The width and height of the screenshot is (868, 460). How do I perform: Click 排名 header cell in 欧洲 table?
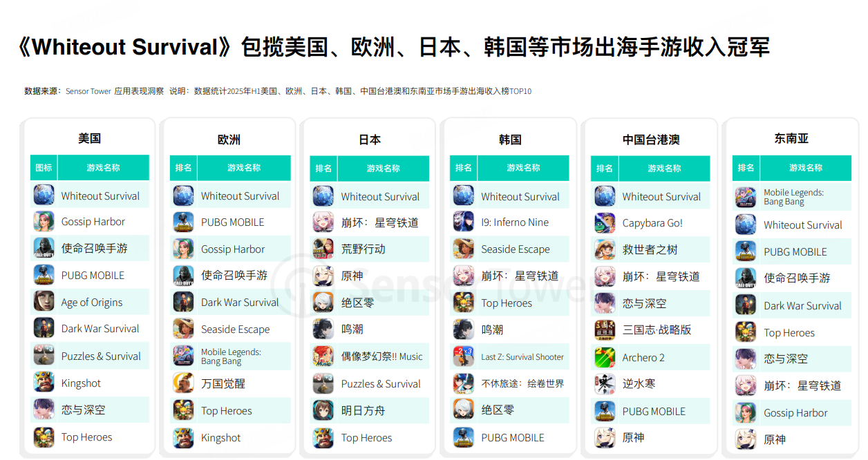183,168
